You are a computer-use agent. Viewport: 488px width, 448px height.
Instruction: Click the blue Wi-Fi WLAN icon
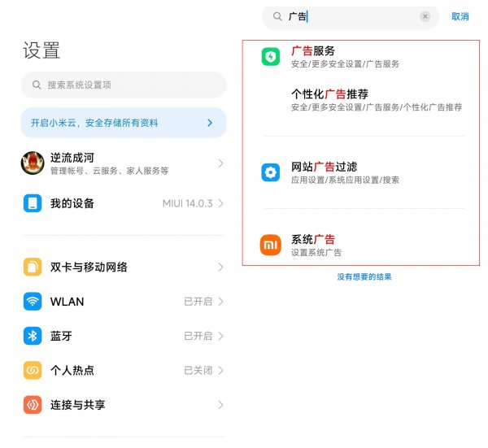tap(33, 302)
